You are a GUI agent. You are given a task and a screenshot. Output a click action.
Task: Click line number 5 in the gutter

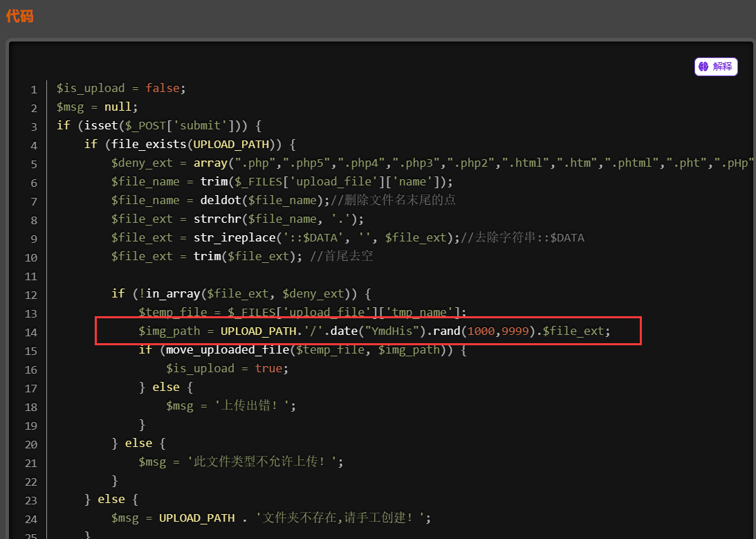(33, 164)
